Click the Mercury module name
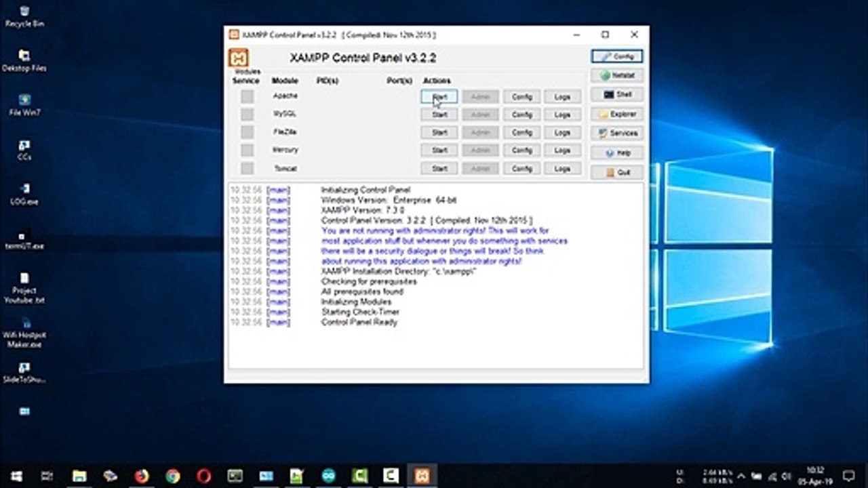Viewport: 868px width, 488px height. click(285, 150)
